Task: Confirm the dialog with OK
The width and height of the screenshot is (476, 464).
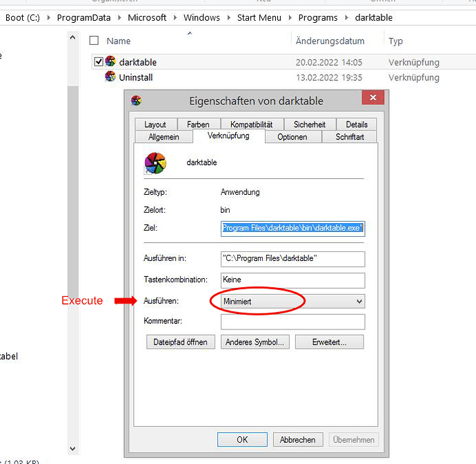Action: tap(242, 440)
